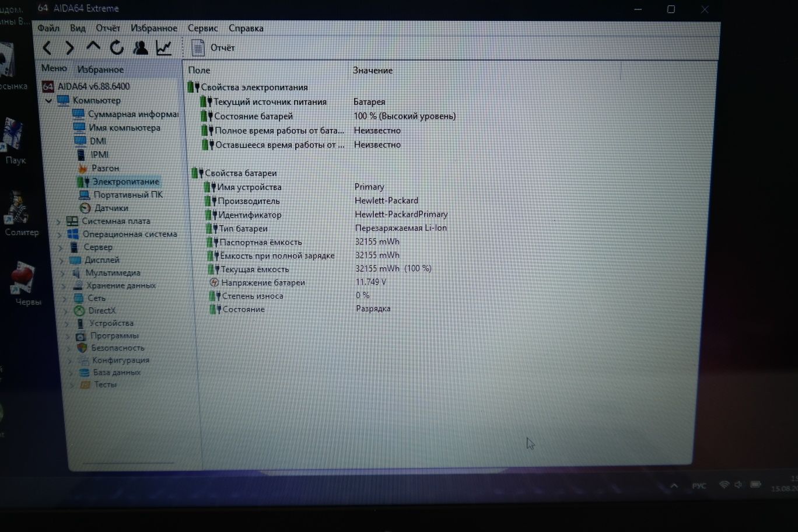Viewport: 798px width, 532px height.
Task: Expand the Хранение данных node
Action: pyautogui.click(x=65, y=286)
